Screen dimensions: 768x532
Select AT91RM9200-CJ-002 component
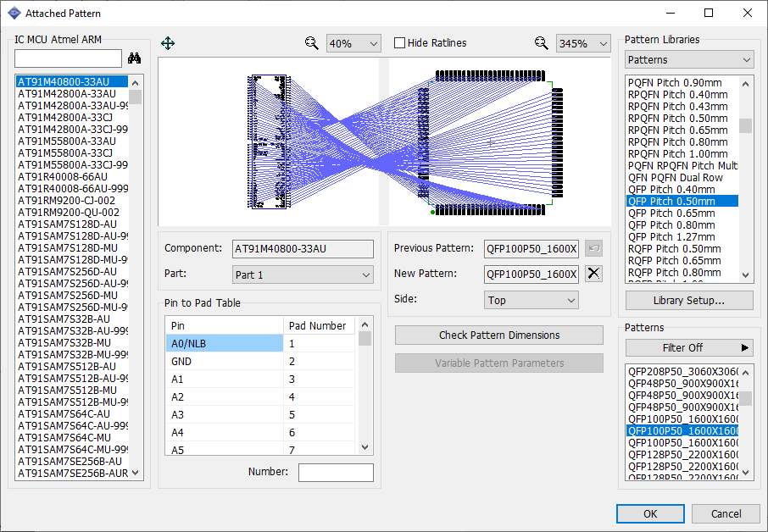(x=72, y=200)
